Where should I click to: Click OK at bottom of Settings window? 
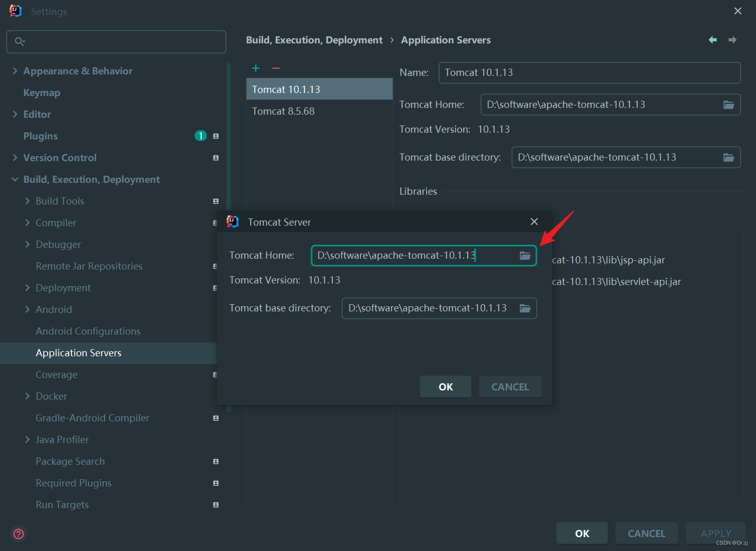[x=582, y=533]
